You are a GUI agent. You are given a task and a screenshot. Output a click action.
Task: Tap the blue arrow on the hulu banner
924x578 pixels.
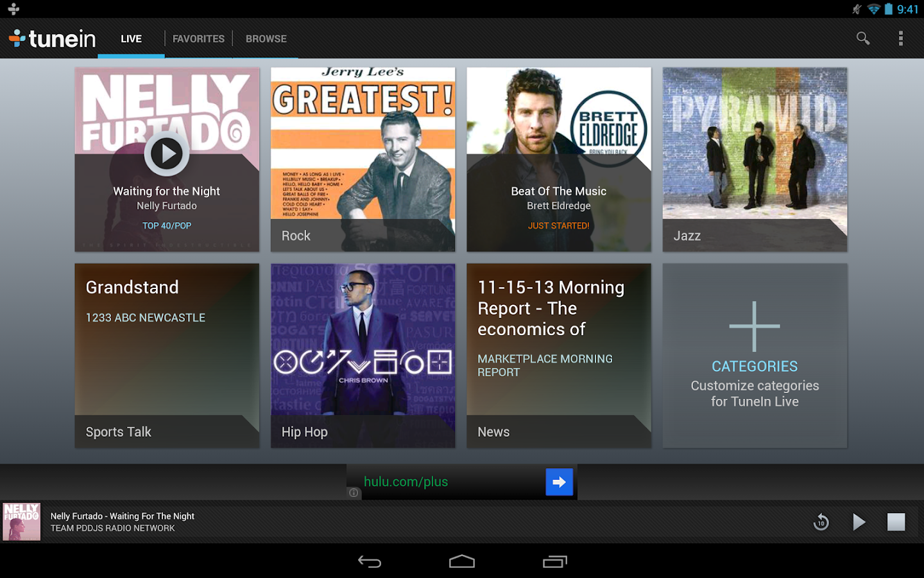point(559,482)
